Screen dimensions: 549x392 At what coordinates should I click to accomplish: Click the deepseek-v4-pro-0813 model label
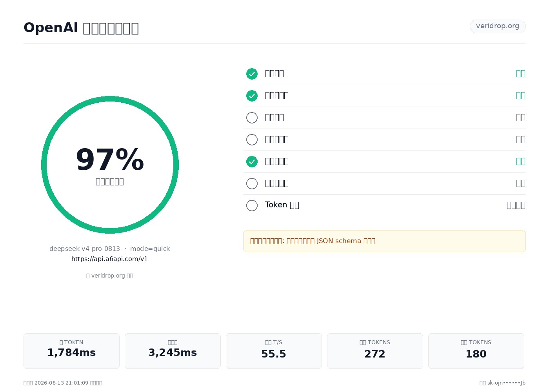pos(85,249)
